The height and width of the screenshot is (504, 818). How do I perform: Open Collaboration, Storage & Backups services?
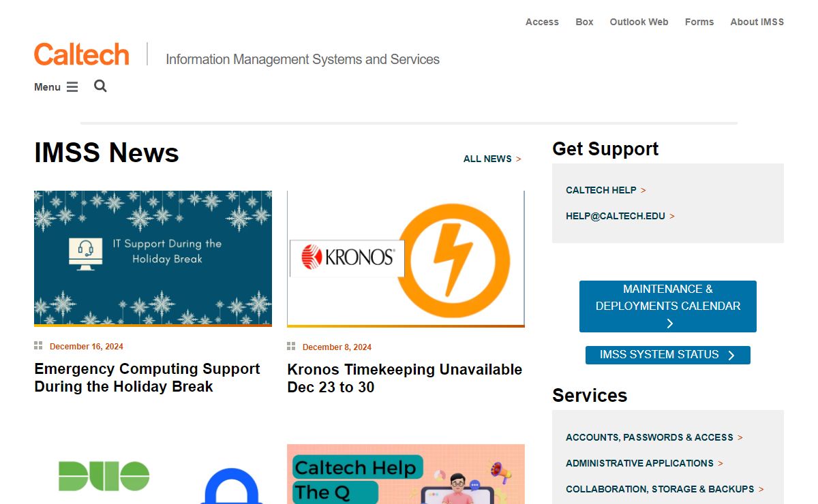(x=665, y=489)
